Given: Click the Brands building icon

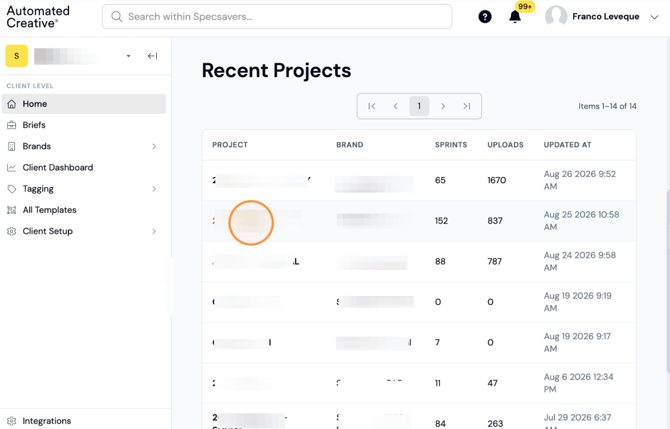Looking at the screenshot, I should tap(12, 146).
